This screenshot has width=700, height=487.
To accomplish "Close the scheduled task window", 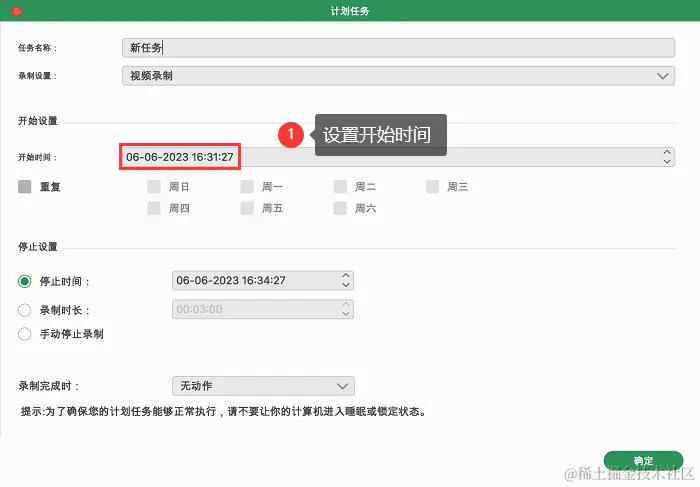I will [16, 11].
